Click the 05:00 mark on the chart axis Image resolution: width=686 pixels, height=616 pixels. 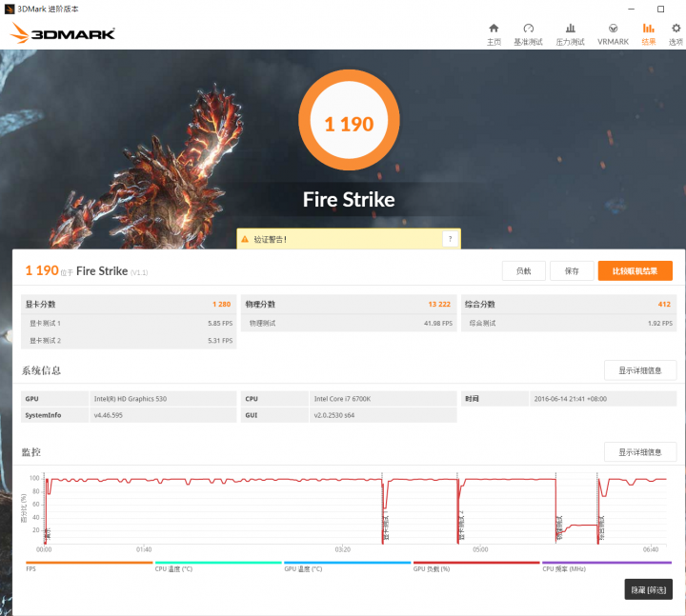tap(480, 549)
